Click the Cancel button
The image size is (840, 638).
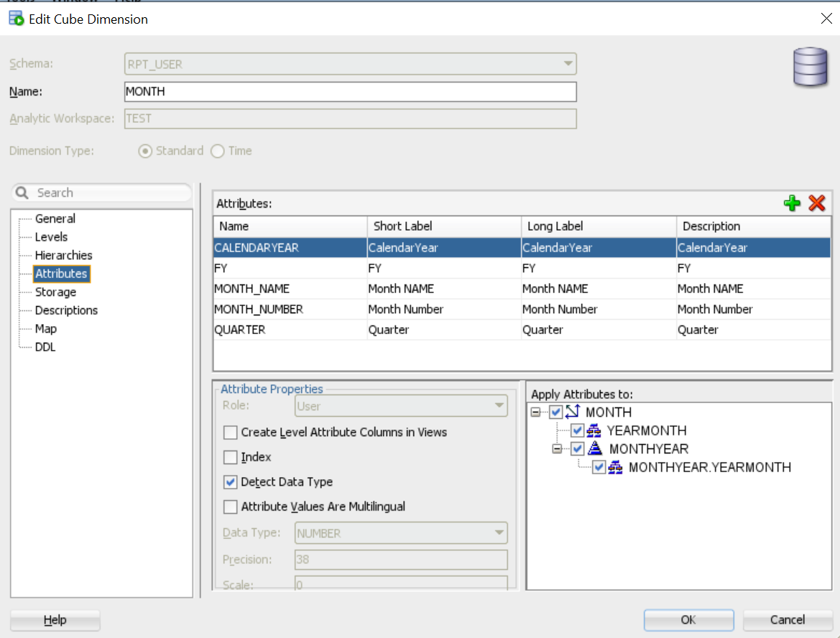787,620
